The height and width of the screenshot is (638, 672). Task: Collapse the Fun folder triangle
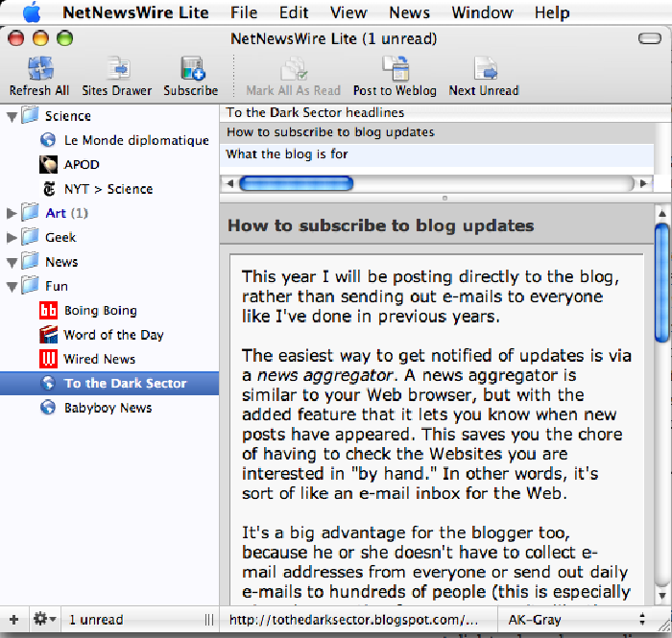pos(12,287)
